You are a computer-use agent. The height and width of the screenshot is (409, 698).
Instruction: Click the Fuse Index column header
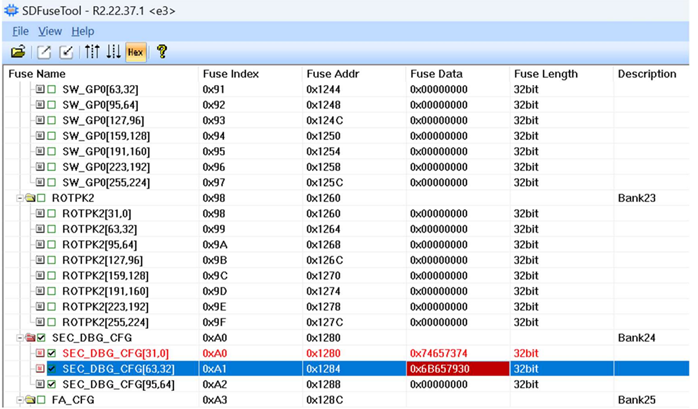pyautogui.click(x=230, y=74)
